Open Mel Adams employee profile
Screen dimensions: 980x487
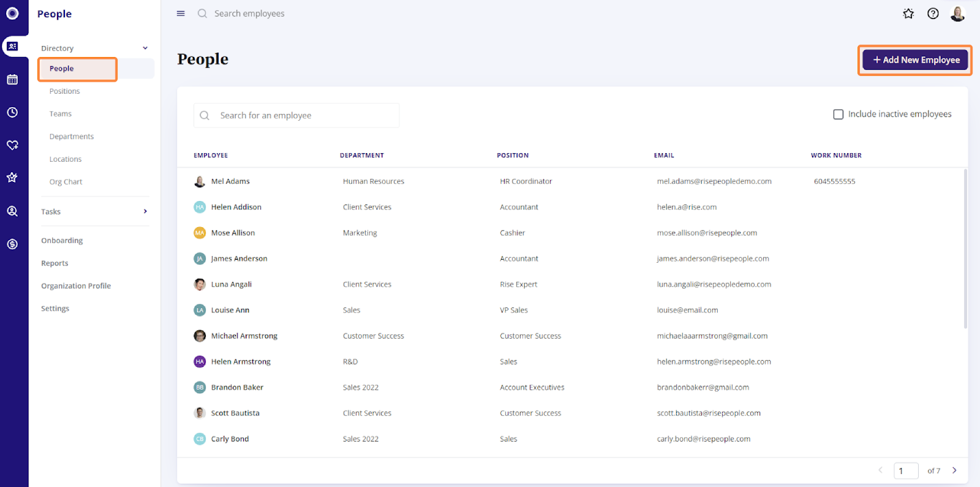(230, 181)
